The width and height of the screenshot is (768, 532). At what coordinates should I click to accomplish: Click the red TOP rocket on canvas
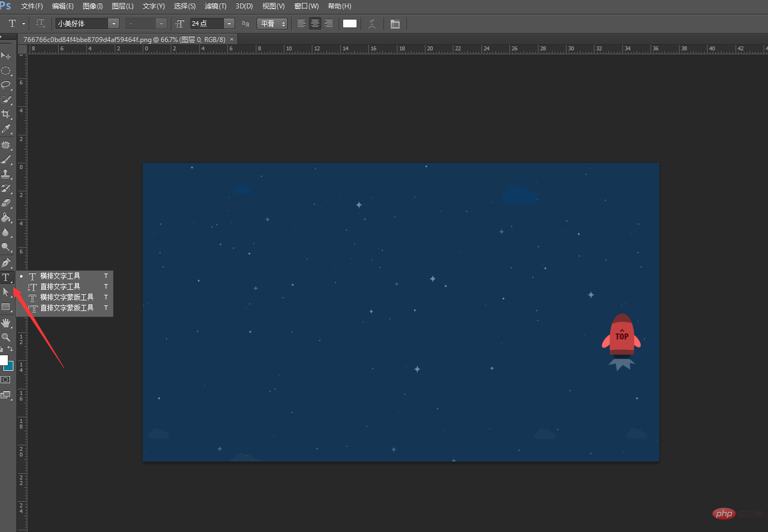[621, 341]
